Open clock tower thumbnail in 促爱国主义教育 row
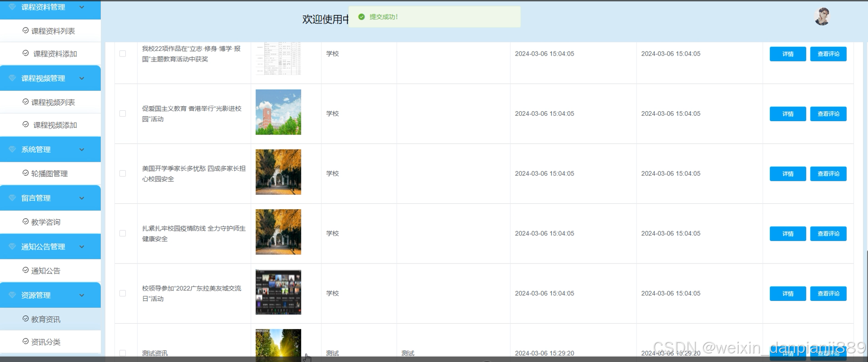Image resolution: width=868 pixels, height=362 pixels. [278, 112]
